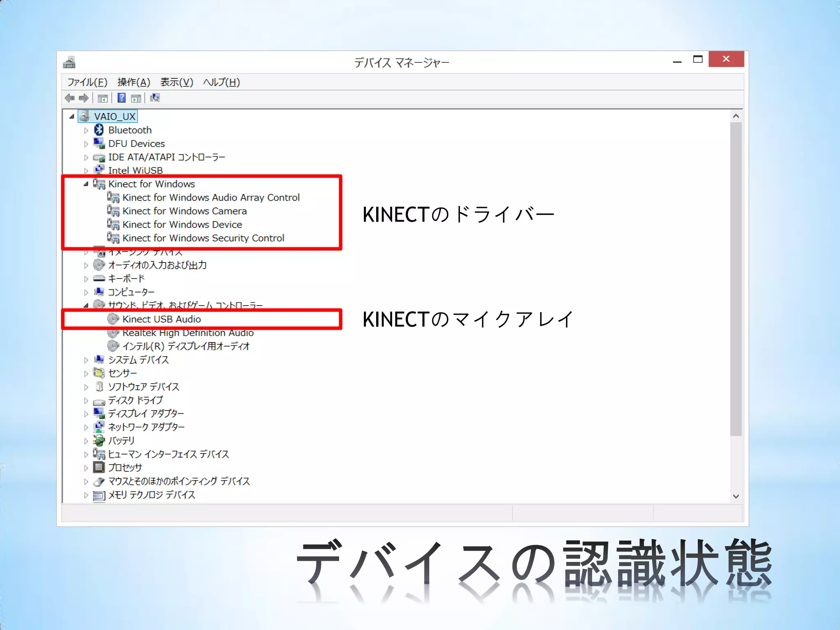Image resolution: width=840 pixels, height=630 pixels.
Task: Select the IDE ATA/ATAPI コントローラー icon
Action: pyautogui.click(x=99, y=157)
